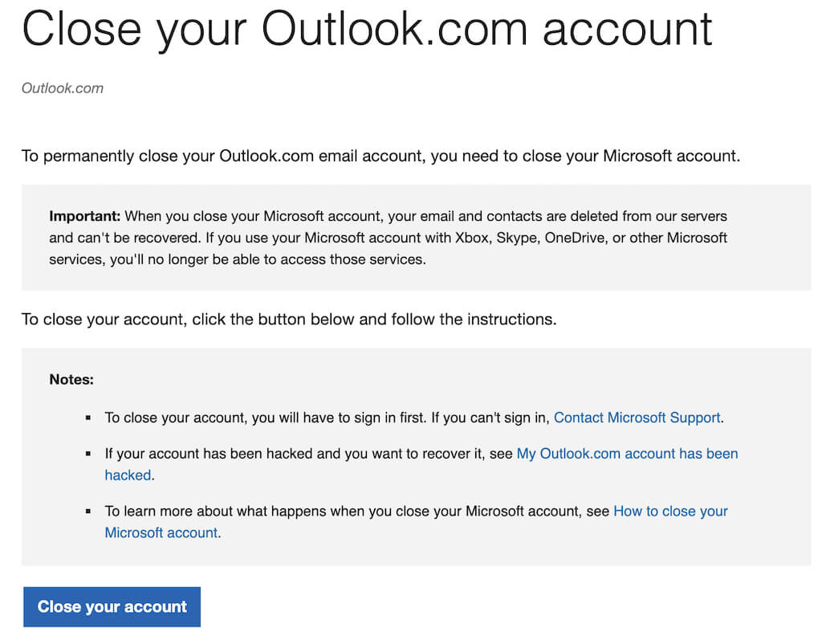Click the wrapped 'Microsoft account' link text
The height and width of the screenshot is (644, 822).
(161, 532)
